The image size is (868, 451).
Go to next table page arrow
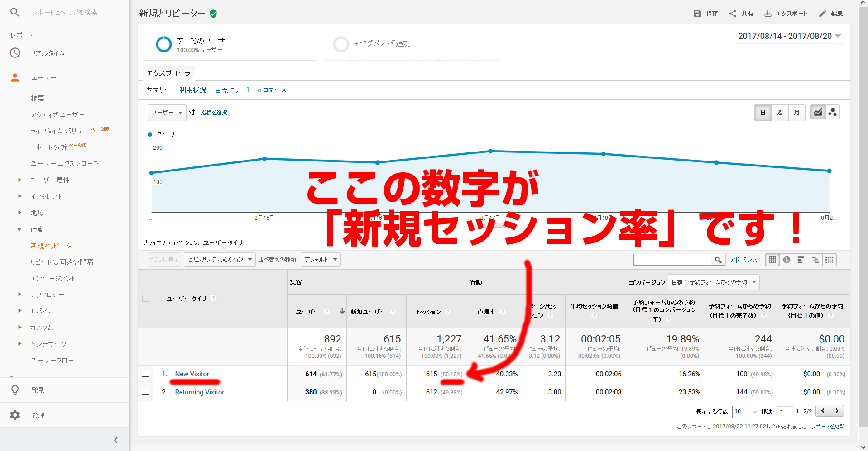coord(837,411)
